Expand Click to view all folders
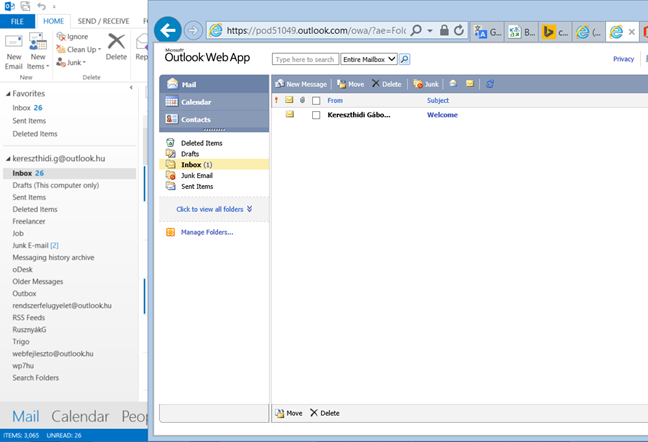The width and height of the screenshot is (648, 442). tap(214, 209)
